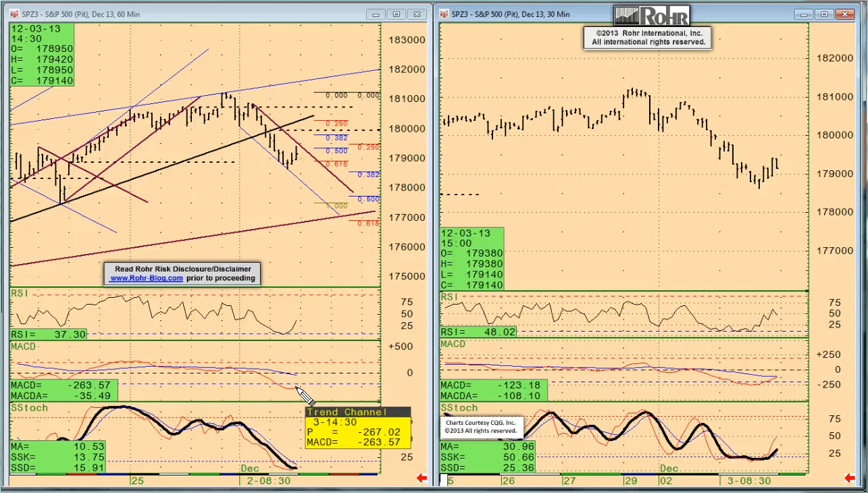Close the 30 Min chart window
868x493 pixels.
844,14
